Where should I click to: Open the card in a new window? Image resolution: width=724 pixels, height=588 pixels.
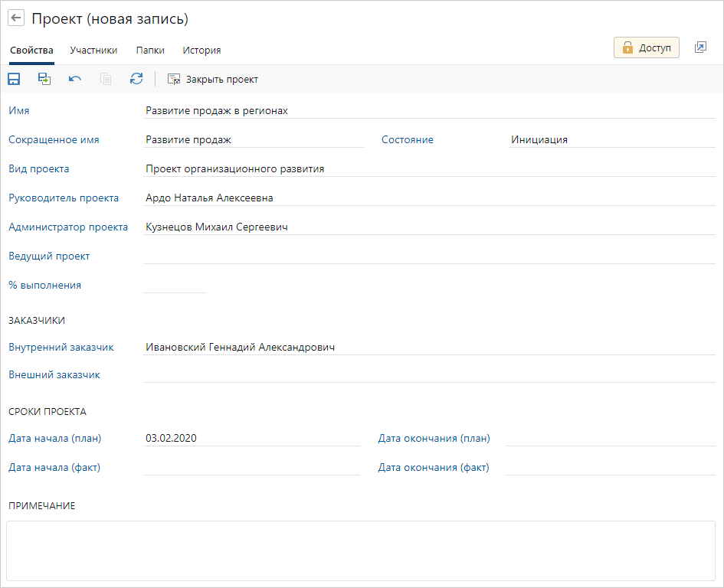tap(700, 47)
